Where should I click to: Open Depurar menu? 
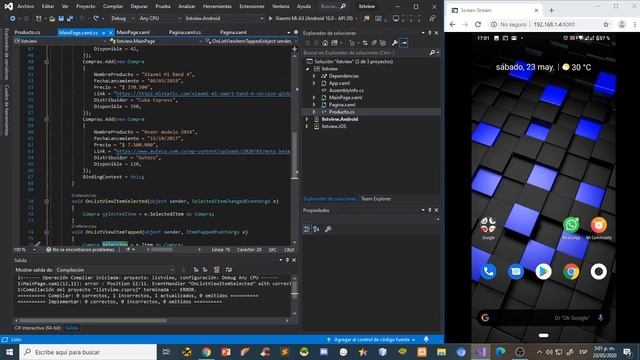(139, 6)
